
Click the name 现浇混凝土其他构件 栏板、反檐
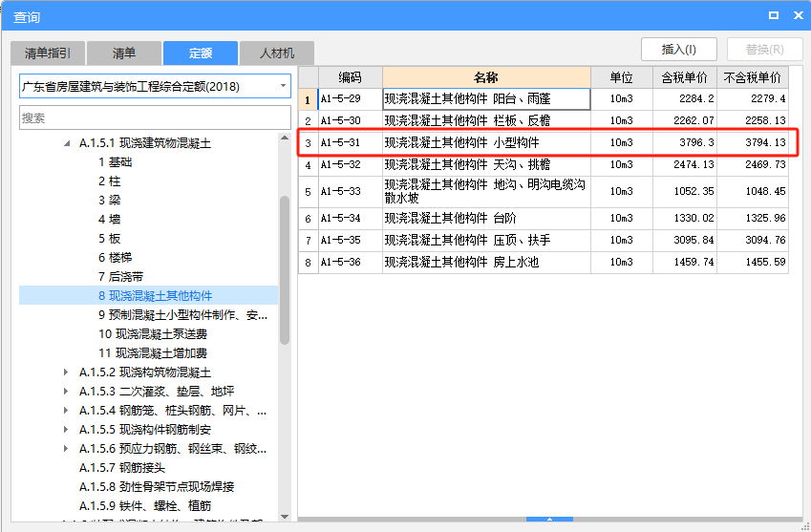click(467, 120)
